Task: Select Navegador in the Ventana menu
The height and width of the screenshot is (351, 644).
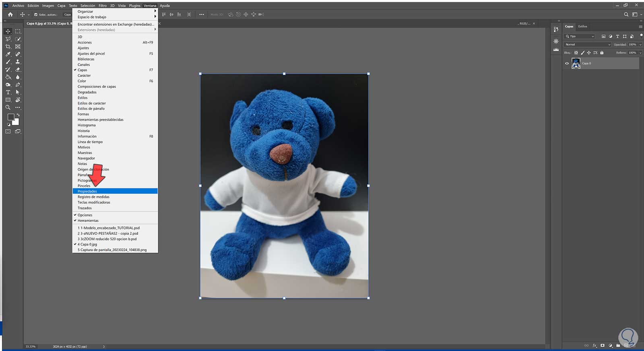Action: (115, 158)
